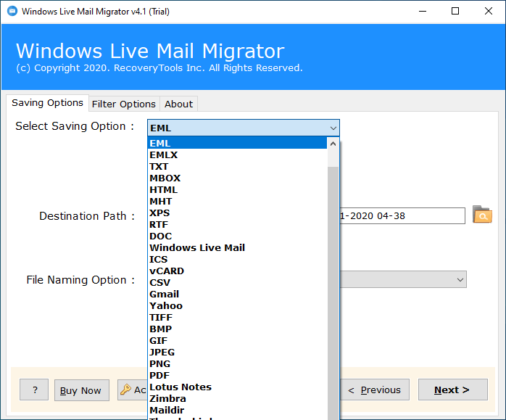Choose EMLX from the saving list

pyautogui.click(x=237, y=155)
